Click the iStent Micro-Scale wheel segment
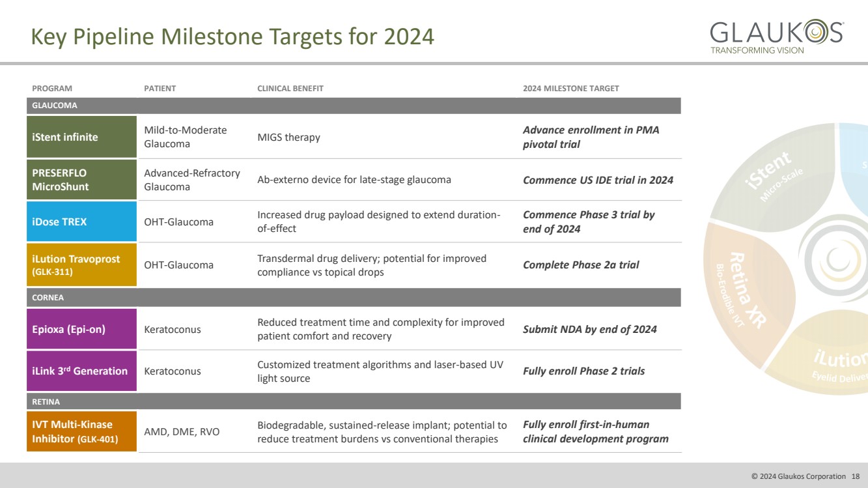The width and height of the screenshot is (868, 488). 772,179
